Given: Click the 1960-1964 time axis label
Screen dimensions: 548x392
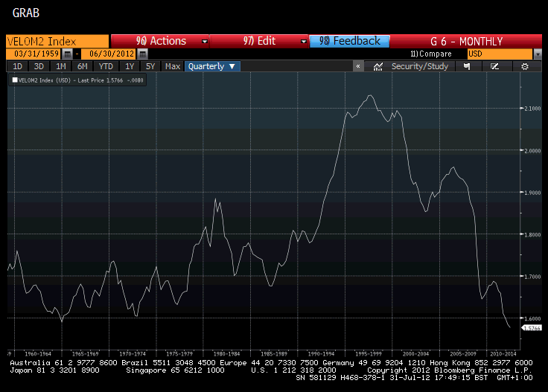Looking at the screenshot, I should tap(38, 353).
